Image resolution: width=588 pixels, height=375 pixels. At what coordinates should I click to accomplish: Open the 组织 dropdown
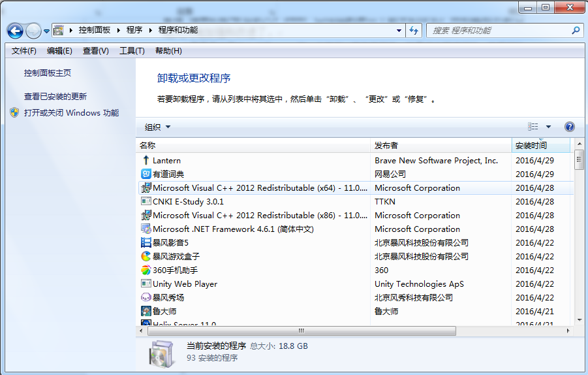tap(157, 127)
